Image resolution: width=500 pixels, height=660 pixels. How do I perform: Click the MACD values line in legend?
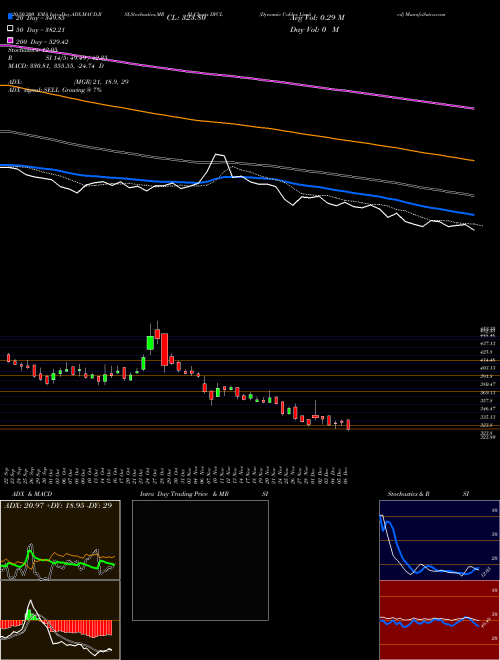coord(56,66)
